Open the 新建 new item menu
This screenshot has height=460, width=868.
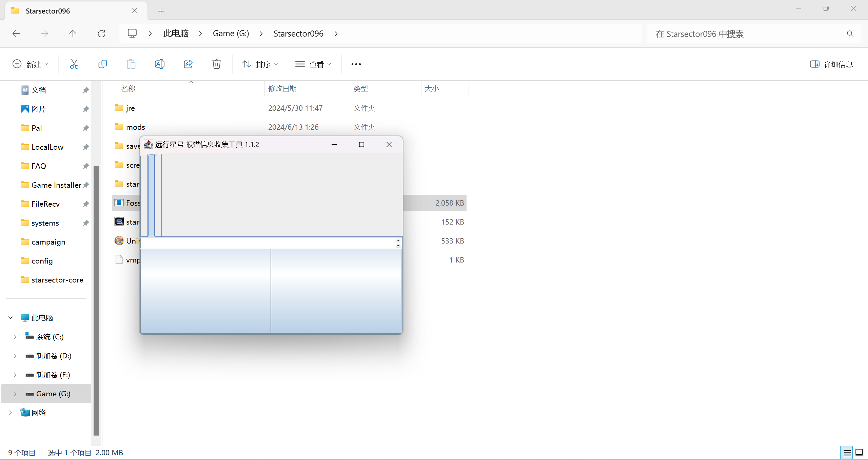pyautogui.click(x=31, y=64)
